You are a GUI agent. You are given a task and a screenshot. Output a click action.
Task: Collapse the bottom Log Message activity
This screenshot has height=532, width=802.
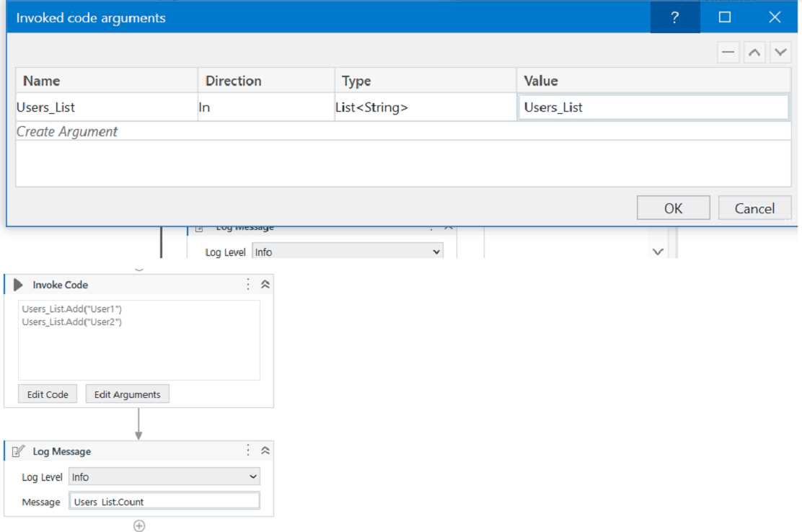point(265,451)
